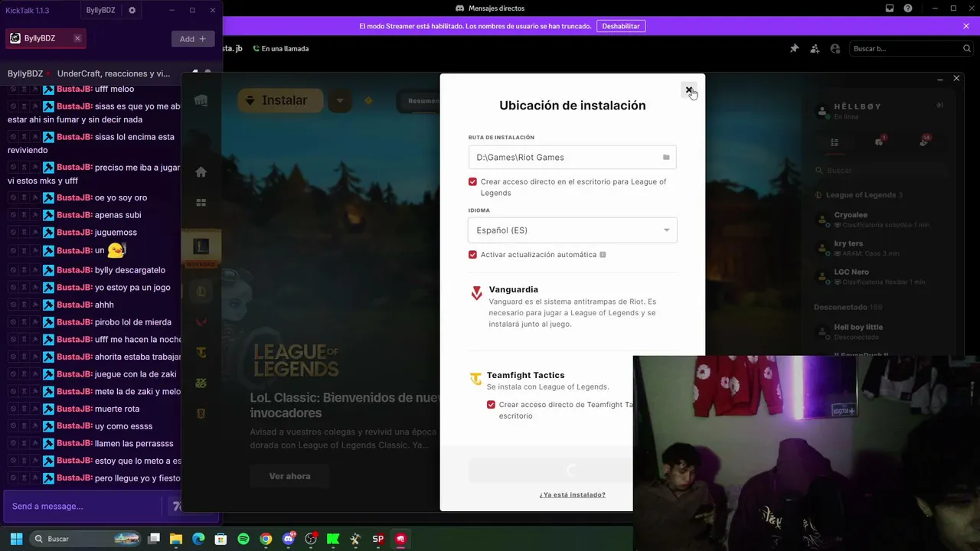The height and width of the screenshot is (551, 980).
Task: Launch Microsoft Edge from taskbar
Action: click(198, 539)
